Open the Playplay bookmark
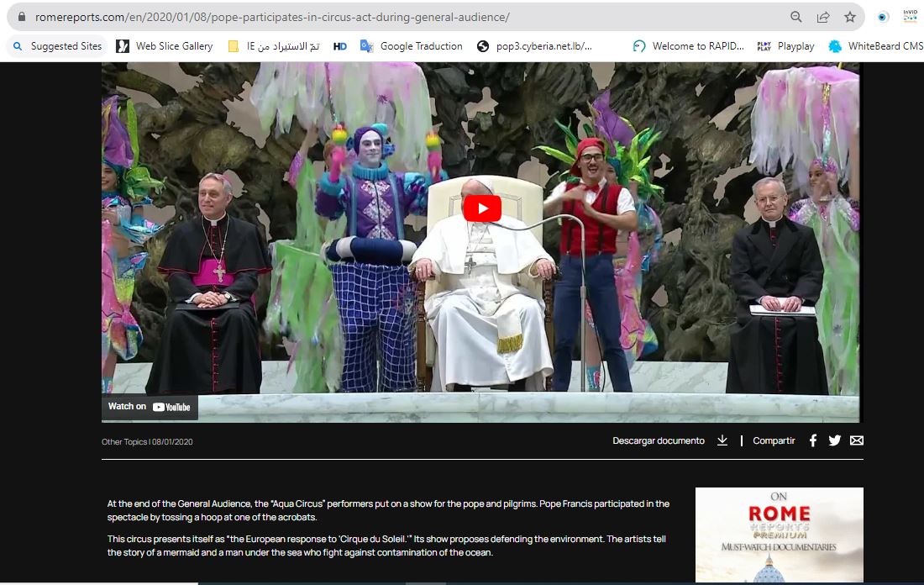The height and width of the screenshot is (585, 924). pyautogui.click(x=786, y=46)
